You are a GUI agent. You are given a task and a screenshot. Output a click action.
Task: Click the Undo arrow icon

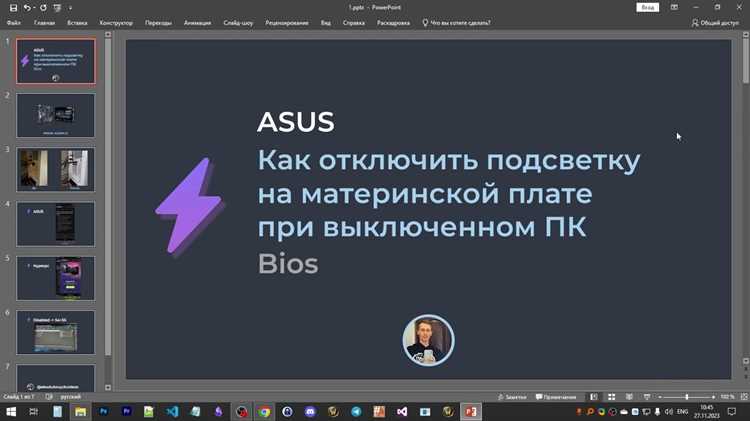tap(27, 8)
